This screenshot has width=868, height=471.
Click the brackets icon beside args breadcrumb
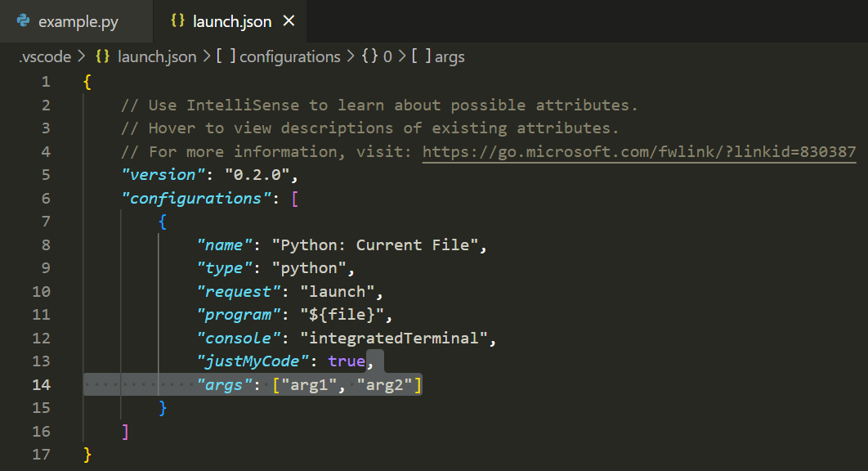click(422, 56)
